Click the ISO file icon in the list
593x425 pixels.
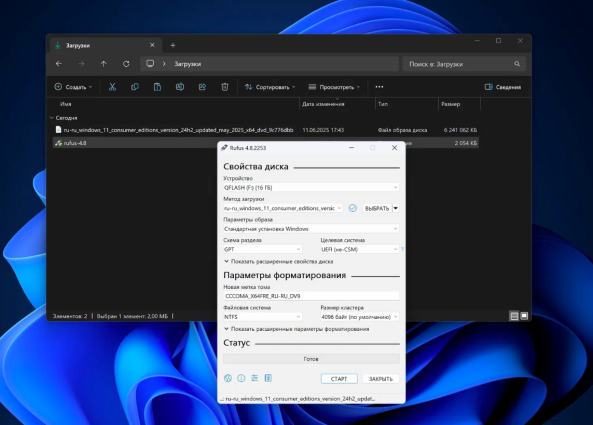[58, 130]
